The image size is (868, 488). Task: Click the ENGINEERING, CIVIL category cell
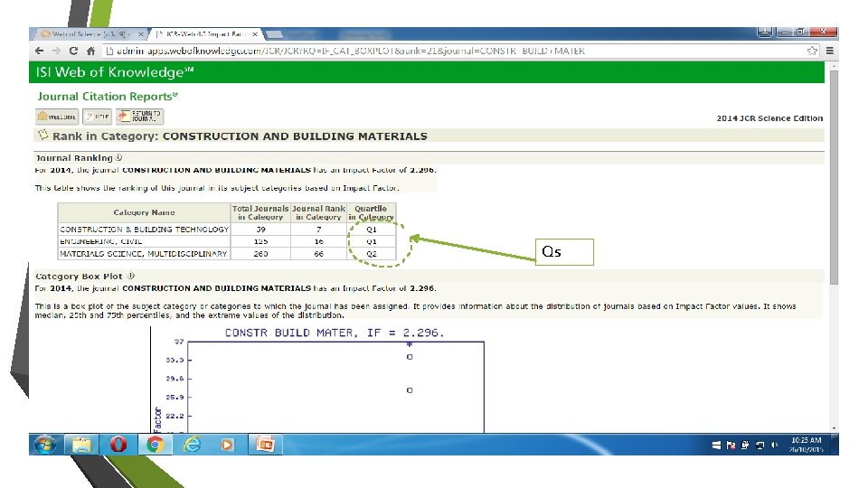point(144,241)
